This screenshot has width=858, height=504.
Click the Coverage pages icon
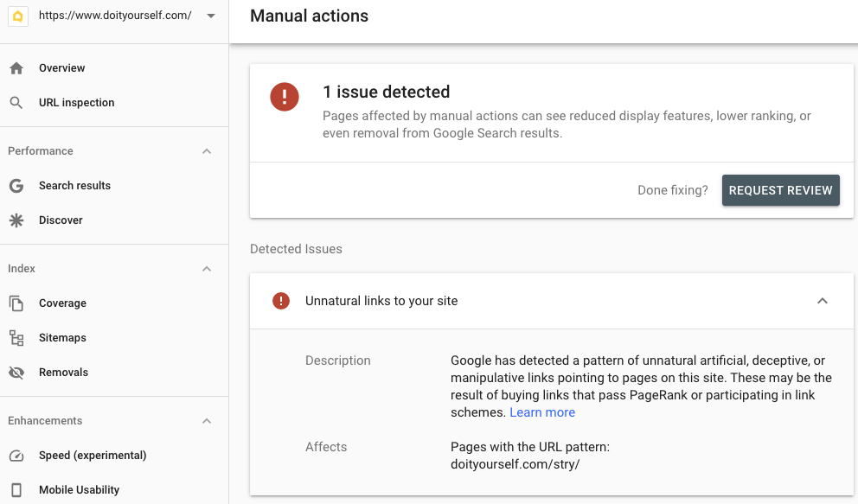16,303
